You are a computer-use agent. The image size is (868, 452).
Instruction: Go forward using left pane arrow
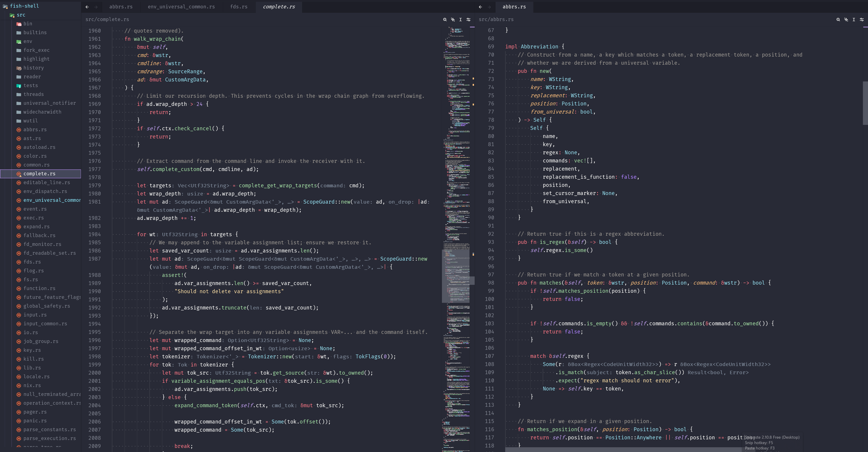(x=96, y=7)
